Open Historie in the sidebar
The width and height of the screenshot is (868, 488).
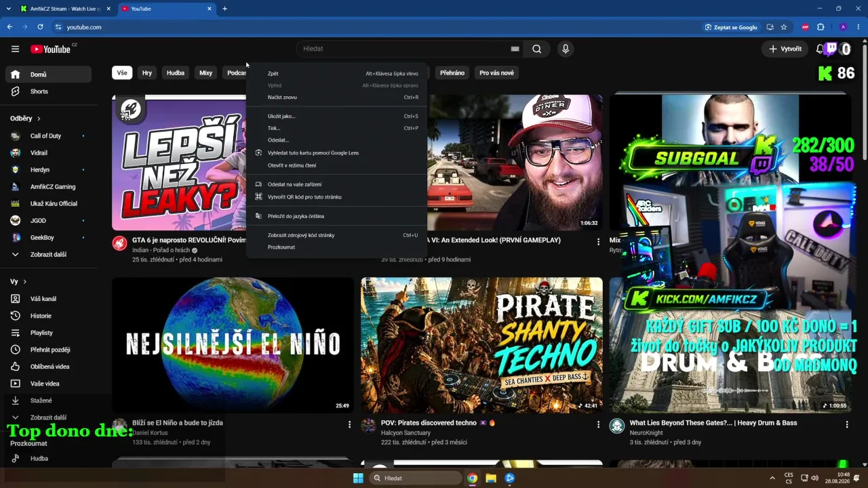[48, 316]
